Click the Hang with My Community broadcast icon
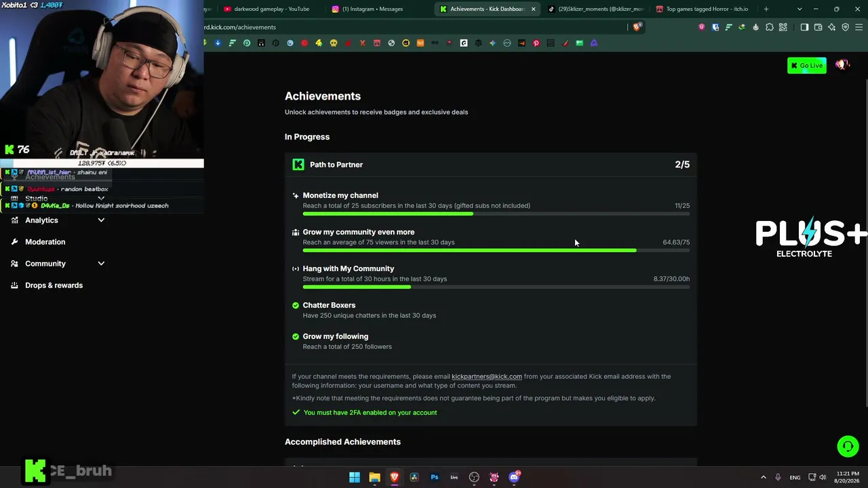The height and width of the screenshot is (488, 868). 296,269
